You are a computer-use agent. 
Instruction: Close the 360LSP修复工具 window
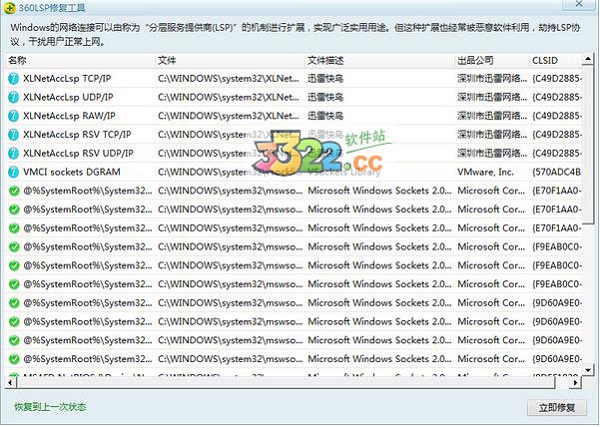click(579, 4)
